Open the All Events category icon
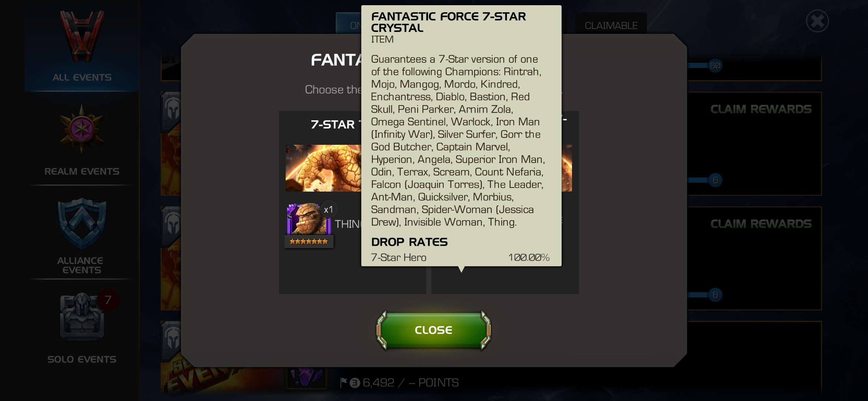Screen dimensions: 868x401 point(82,36)
